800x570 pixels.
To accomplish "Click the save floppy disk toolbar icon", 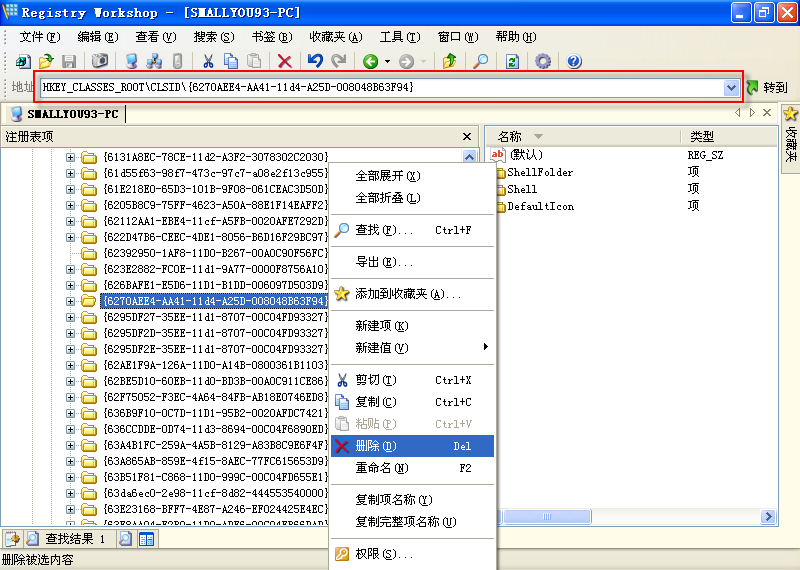I will pos(69,61).
